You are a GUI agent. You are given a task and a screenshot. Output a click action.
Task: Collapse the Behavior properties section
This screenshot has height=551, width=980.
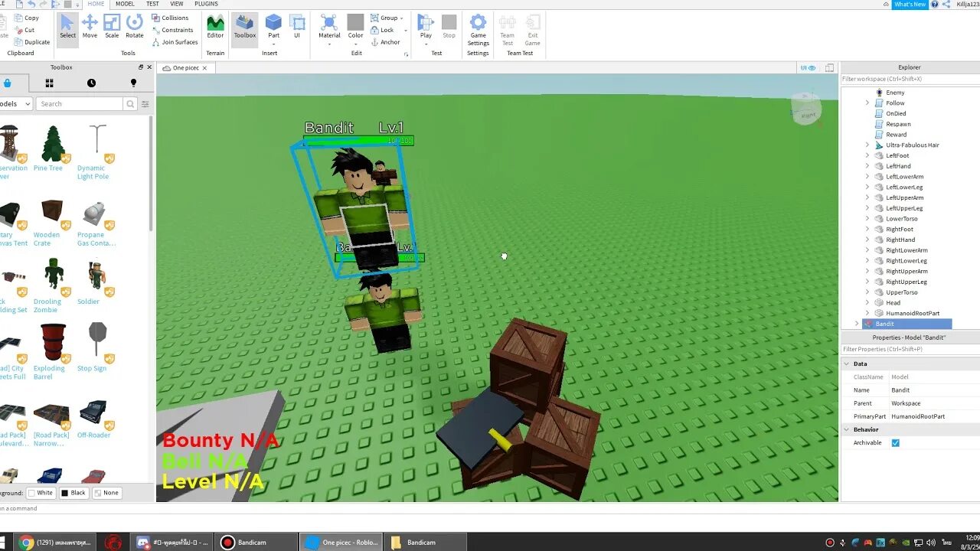847,429
